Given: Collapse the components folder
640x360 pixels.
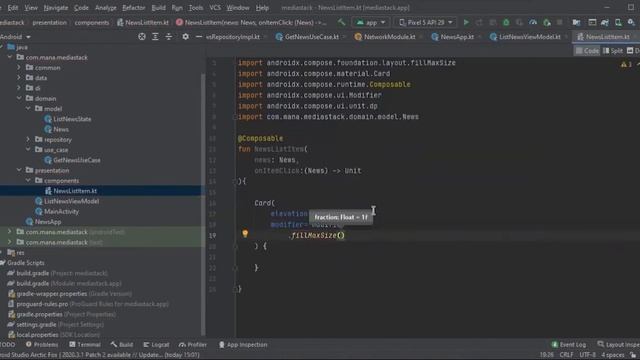Looking at the screenshot, I should click(x=28, y=180).
